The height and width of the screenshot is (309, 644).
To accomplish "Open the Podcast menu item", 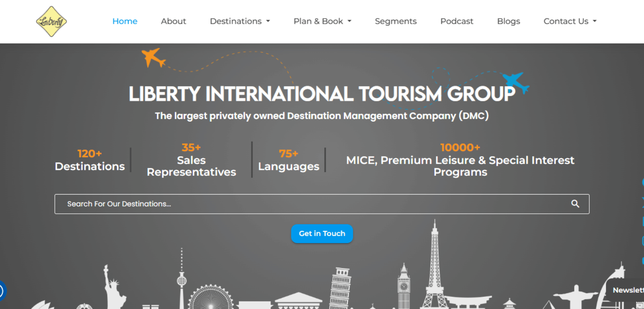I will [457, 21].
